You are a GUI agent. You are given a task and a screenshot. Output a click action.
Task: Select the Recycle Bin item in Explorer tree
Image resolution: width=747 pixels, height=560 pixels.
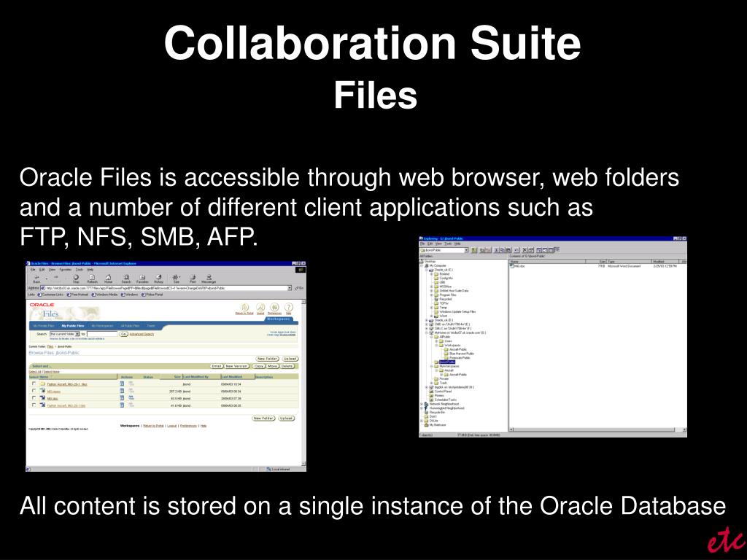coord(433,413)
